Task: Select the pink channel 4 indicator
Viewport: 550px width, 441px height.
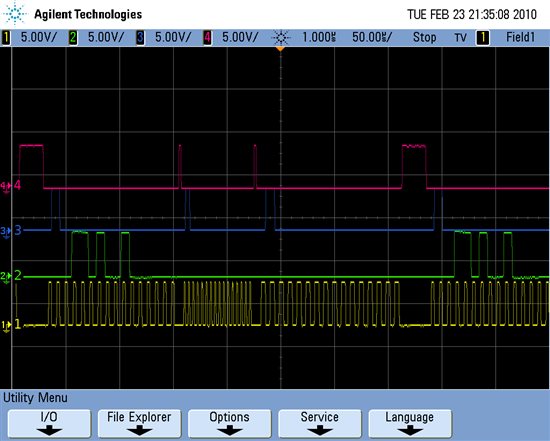Action: [x=207, y=37]
